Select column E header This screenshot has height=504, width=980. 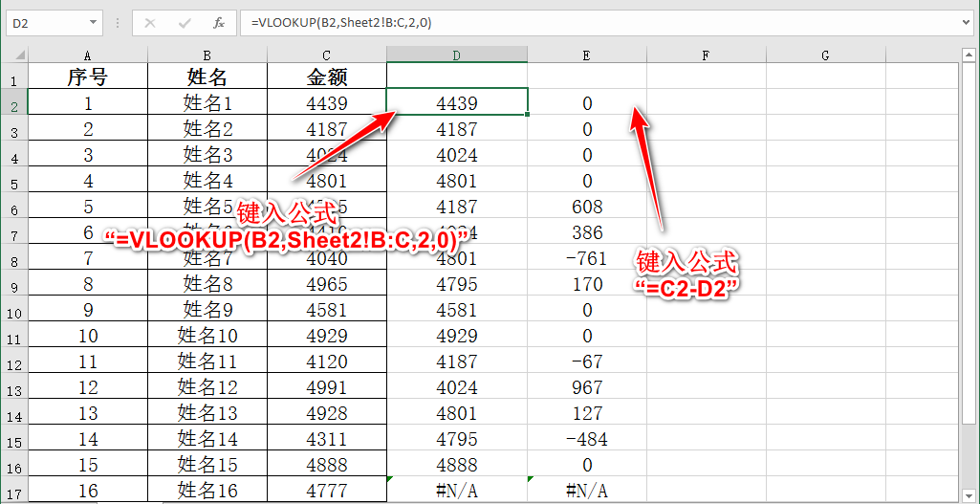(x=587, y=55)
